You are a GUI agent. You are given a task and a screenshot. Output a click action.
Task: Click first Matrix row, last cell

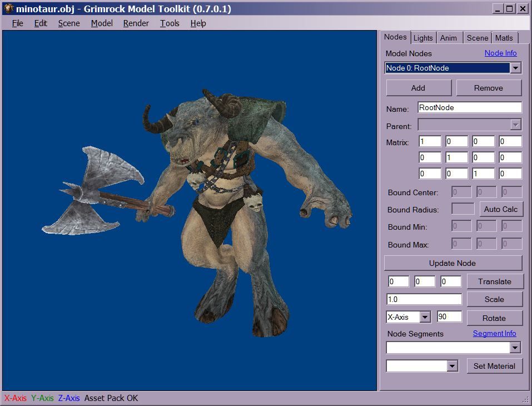[x=510, y=141]
